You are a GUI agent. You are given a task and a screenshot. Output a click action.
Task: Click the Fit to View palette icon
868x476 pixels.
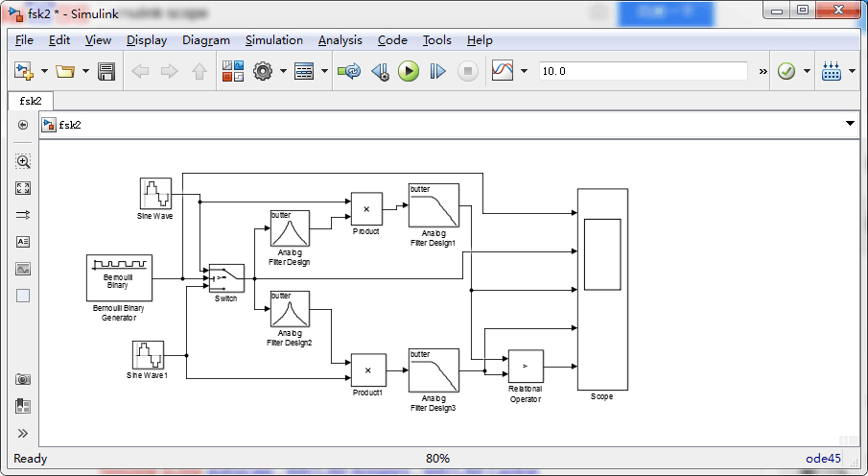pyautogui.click(x=23, y=188)
